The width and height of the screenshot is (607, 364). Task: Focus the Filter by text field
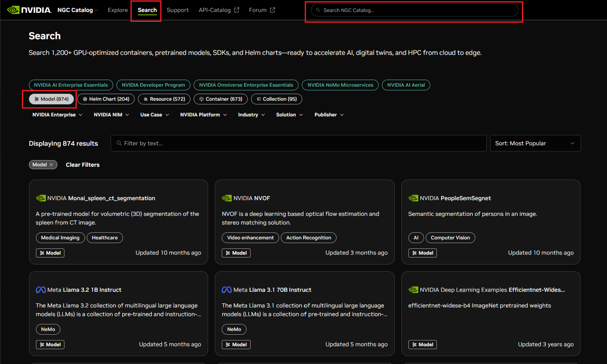pyautogui.click(x=299, y=143)
